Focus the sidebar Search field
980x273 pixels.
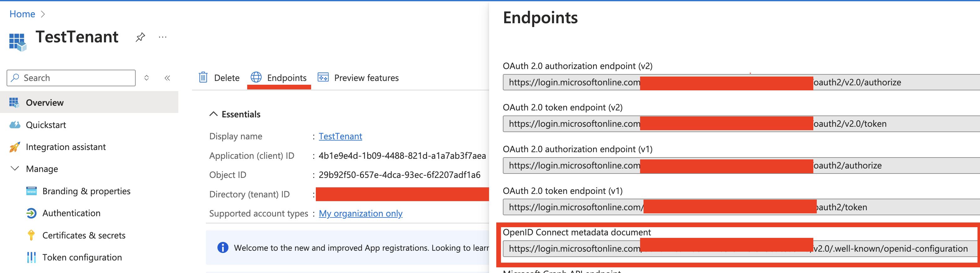tap(71, 78)
